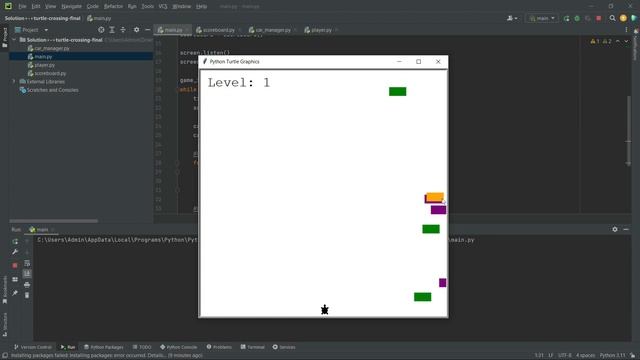The image size is (640, 360).
Task: Click the turtle in Python Turtle Graphics window
Action: (x=324, y=310)
